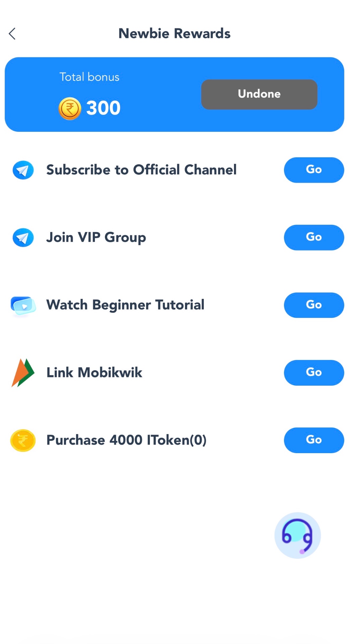Select the Purchase 4000 IToken(0) label
This screenshot has height=644, width=349.
coord(126,440)
